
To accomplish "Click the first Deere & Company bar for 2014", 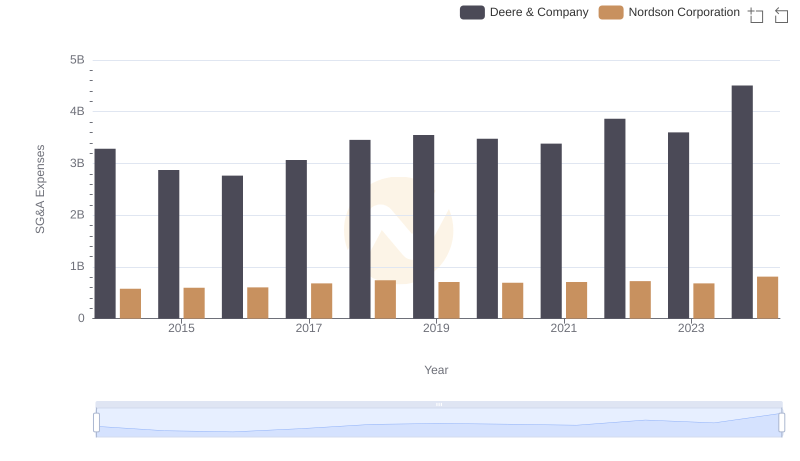I will click(105, 234).
